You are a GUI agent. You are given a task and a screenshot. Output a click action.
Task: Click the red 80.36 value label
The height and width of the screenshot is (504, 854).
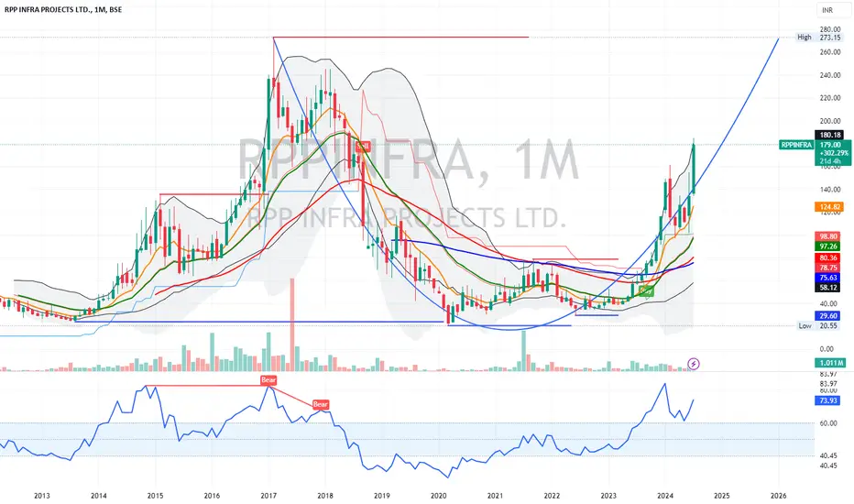(827, 257)
